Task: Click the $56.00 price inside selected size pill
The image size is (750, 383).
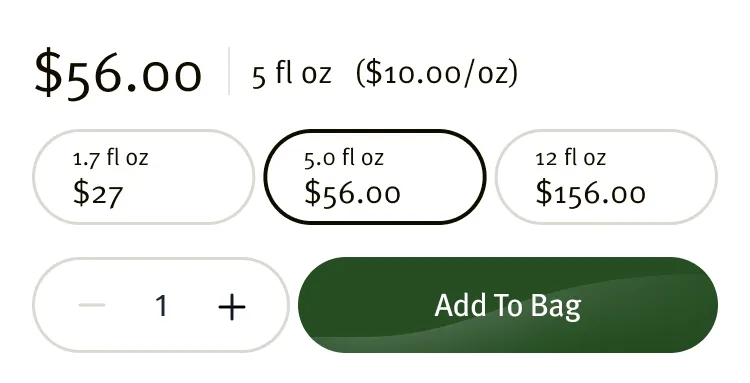Action: 353,193
